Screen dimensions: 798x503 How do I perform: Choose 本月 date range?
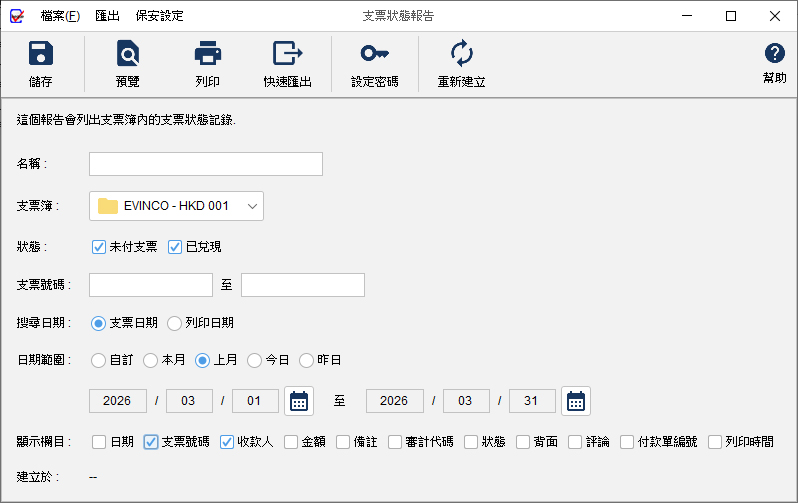pos(150,360)
